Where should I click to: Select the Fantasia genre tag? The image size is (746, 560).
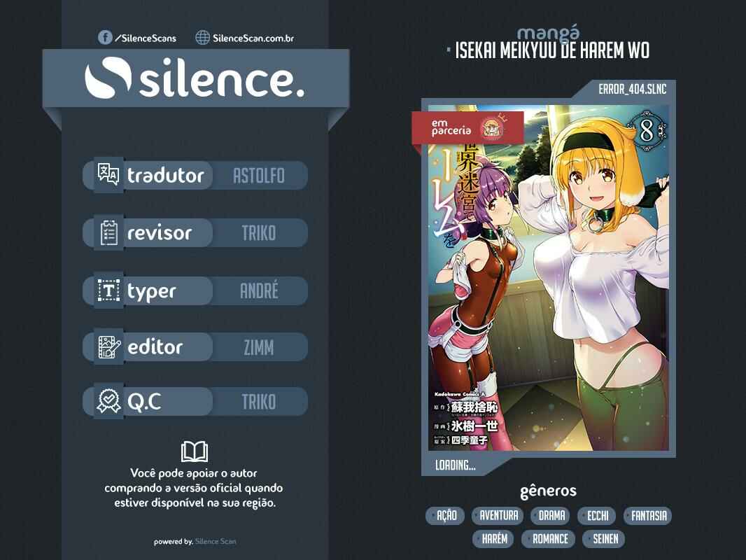coord(649,516)
